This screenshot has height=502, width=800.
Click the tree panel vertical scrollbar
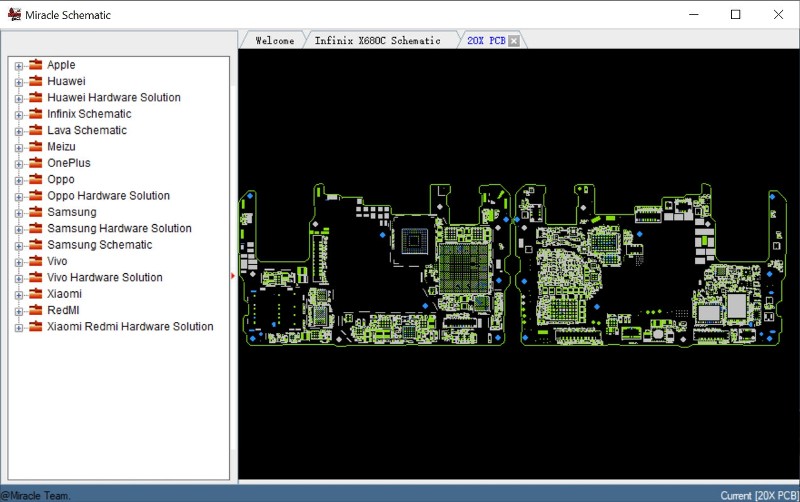pyautogui.click(x=234, y=268)
